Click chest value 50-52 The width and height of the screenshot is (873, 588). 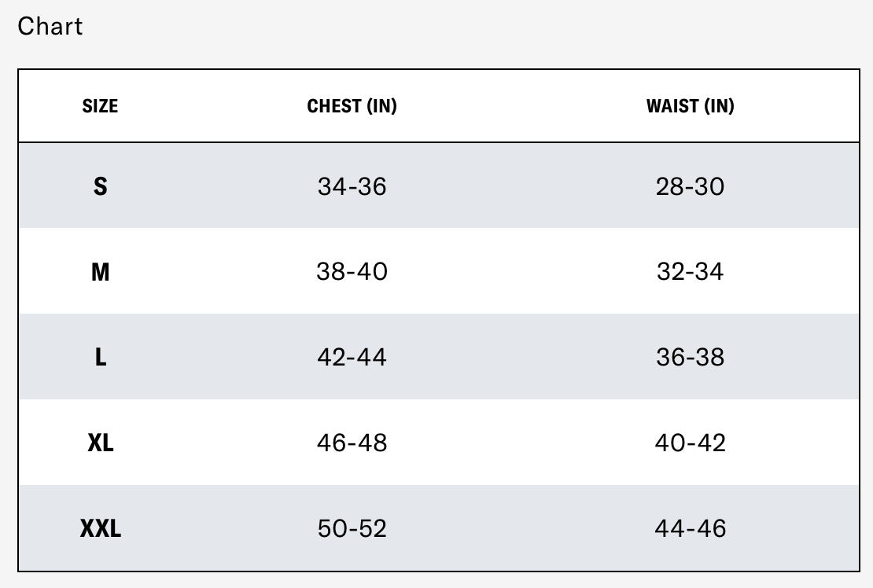352,528
